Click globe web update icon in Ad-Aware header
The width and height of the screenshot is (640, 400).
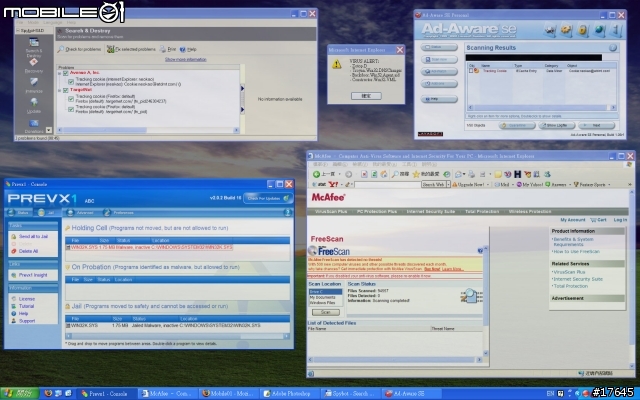[x=599, y=30]
